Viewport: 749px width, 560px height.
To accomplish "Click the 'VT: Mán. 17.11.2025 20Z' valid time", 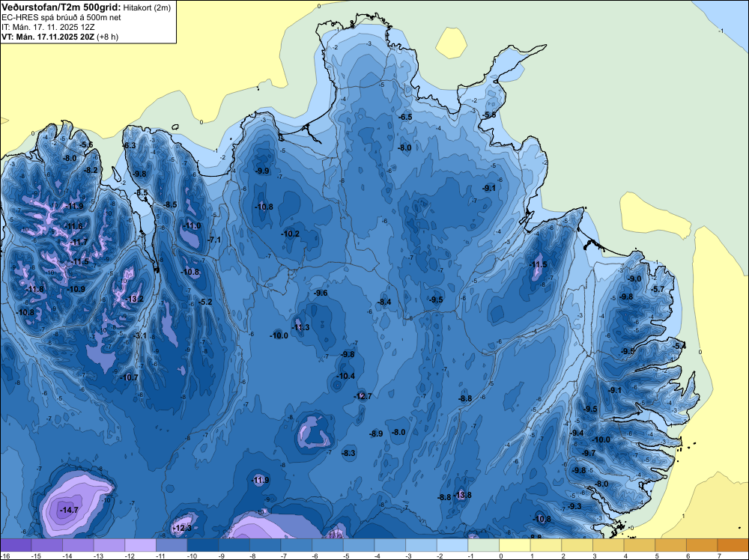I will (x=48, y=37).
